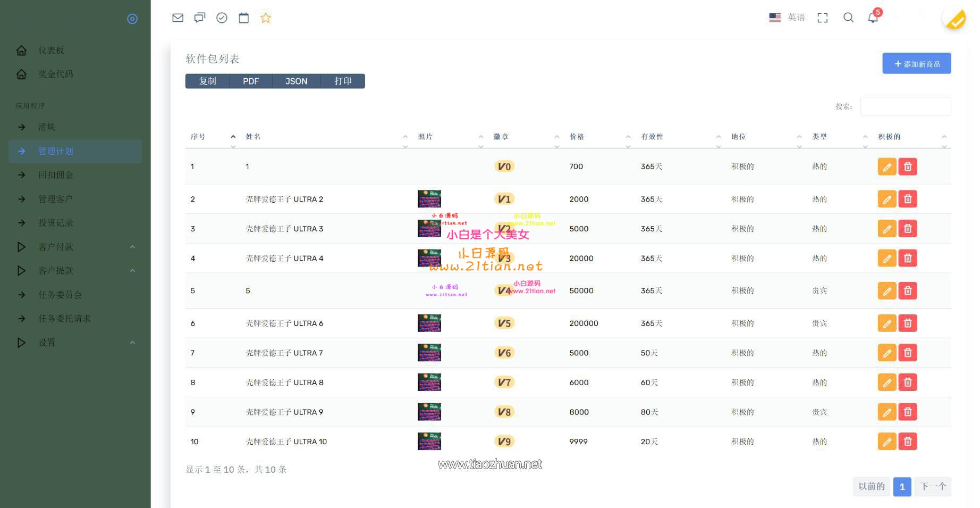Open the mail envelope icon
Image resolution: width=980 pixels, height=508 pixels.
178,18
